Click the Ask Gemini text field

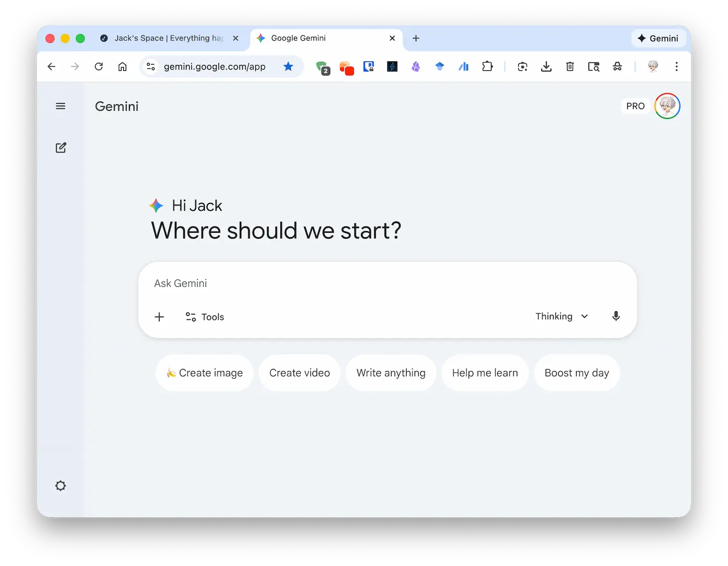387,284
